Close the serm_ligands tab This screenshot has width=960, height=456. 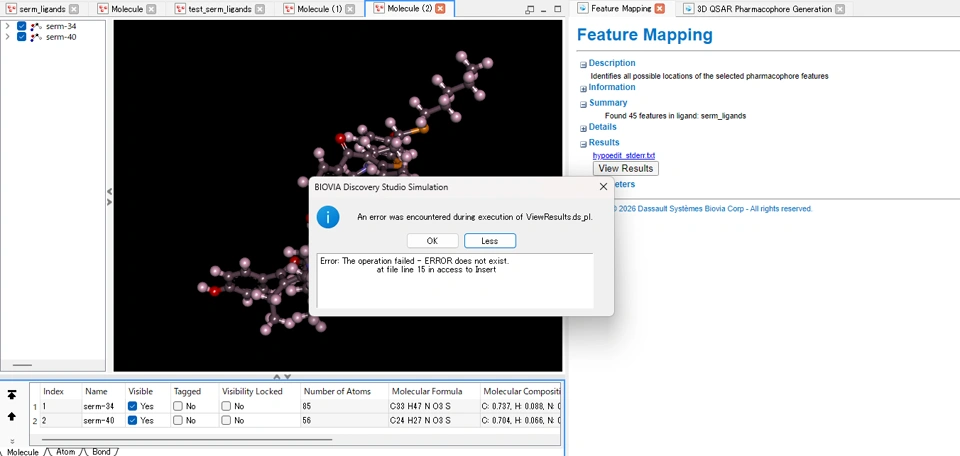pos(73,9)
